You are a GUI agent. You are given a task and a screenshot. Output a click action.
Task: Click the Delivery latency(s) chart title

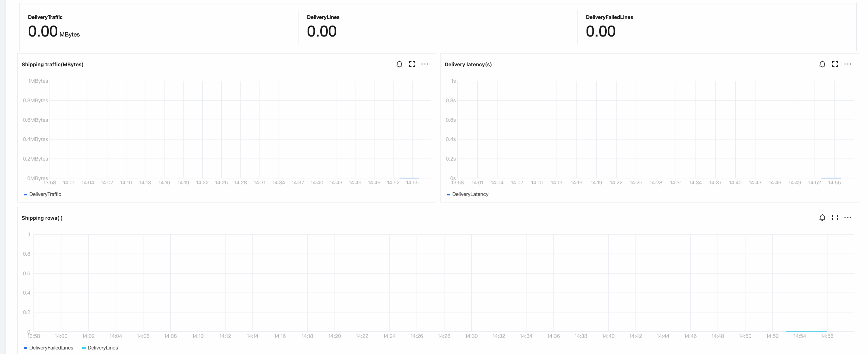468,64
